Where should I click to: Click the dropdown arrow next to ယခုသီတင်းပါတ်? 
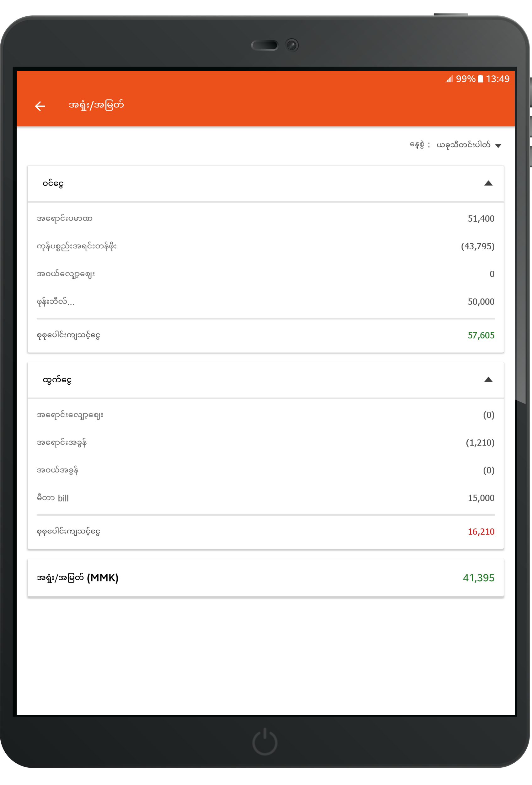[498, 146]
